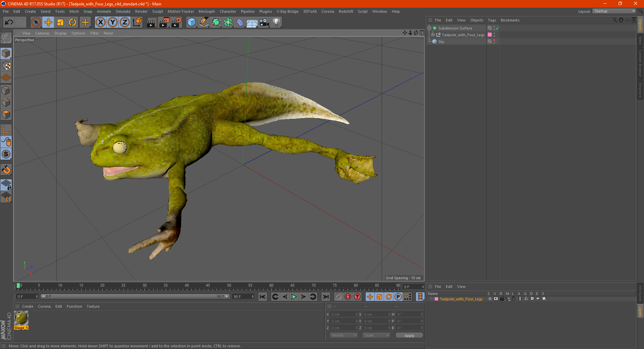Switch to Polygons mode
644x349 pixels.
coord(6,114)
